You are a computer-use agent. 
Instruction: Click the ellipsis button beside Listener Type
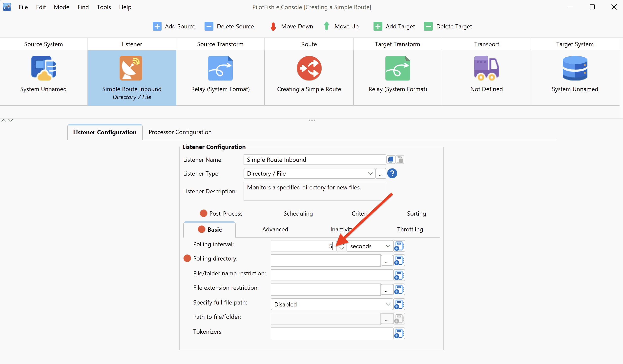381,173
